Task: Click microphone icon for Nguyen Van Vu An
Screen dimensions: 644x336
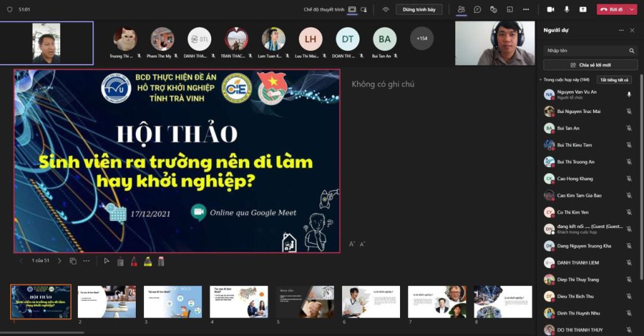Action: pyautogui.click(x=629, y=94)
